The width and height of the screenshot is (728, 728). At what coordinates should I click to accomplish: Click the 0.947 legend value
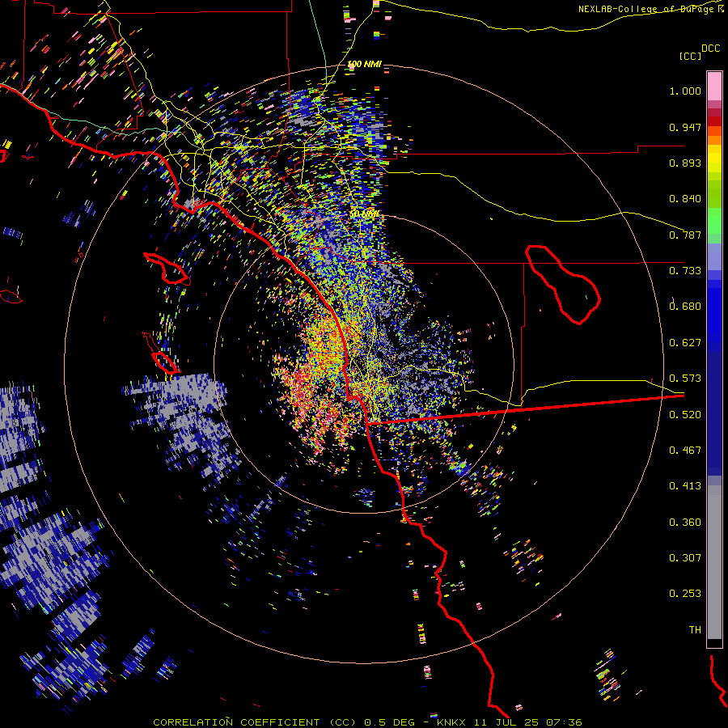[685, 127]
